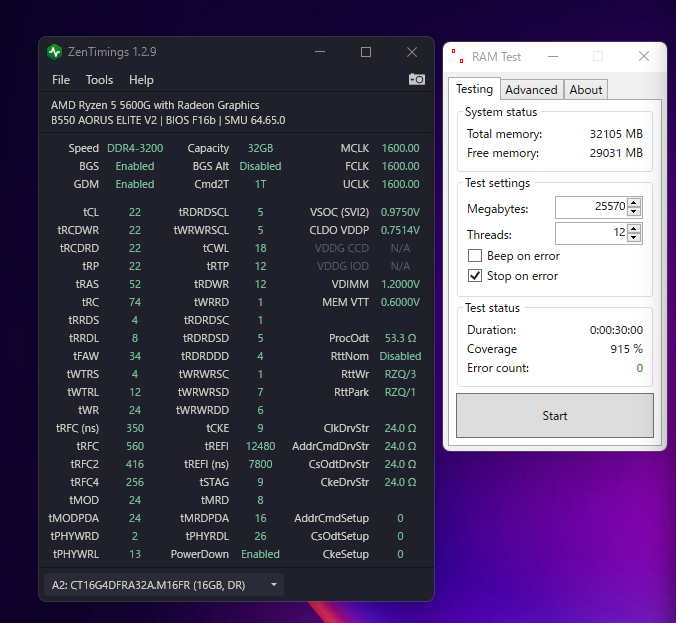Click the tFAW value 34
Screen dimensions: 676x623
pyautogui.click(x=135, y=356)
